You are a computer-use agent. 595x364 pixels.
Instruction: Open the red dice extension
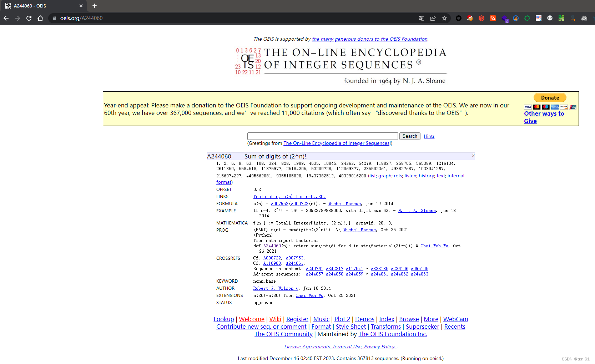click(481, 18)
